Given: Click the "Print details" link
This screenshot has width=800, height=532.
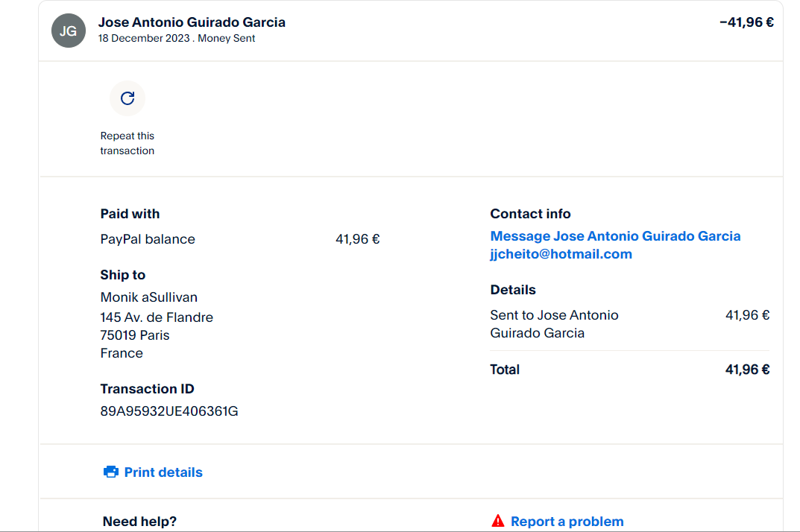Looking at the screenshot, I should (x=163, y=472).
